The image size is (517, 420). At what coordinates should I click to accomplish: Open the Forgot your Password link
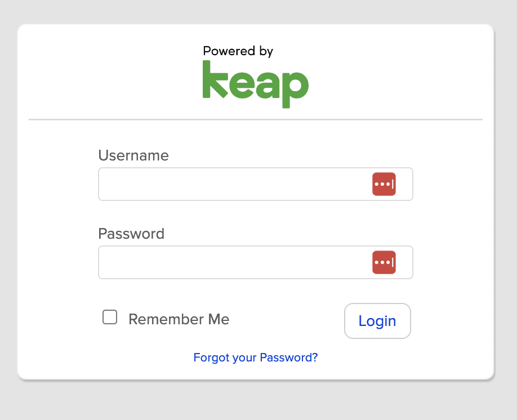(x=255, y=357)
